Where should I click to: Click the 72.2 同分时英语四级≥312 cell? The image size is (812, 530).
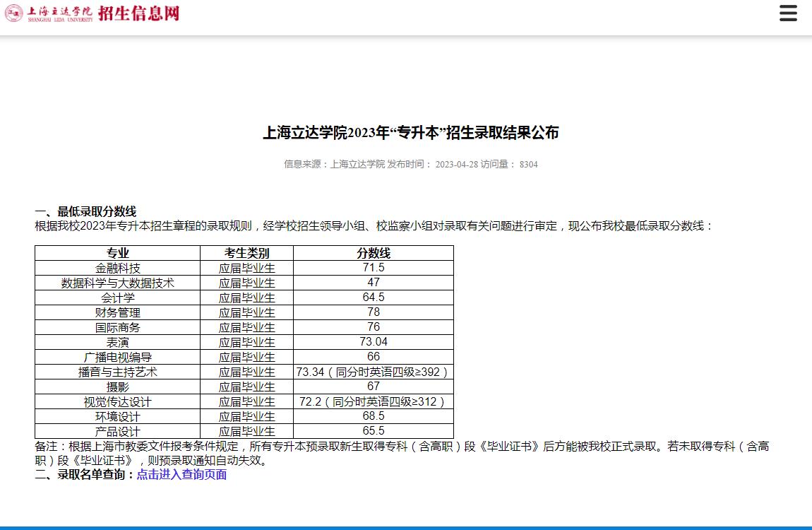coord(374,401)
